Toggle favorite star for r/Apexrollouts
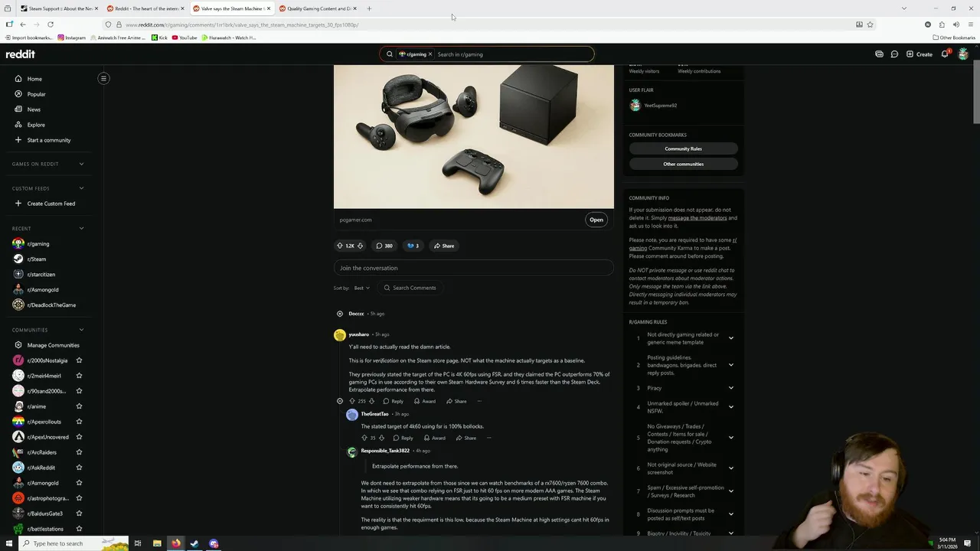This screenshot has width=980, height=551. [x=79, y=422]
